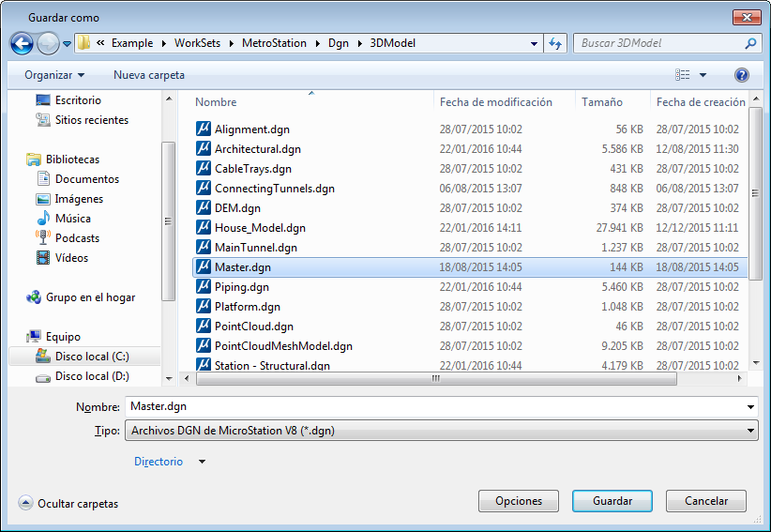Click the PointCloud.dgn file icon
This screenshot has height=532, width=771.
[204, 326]
